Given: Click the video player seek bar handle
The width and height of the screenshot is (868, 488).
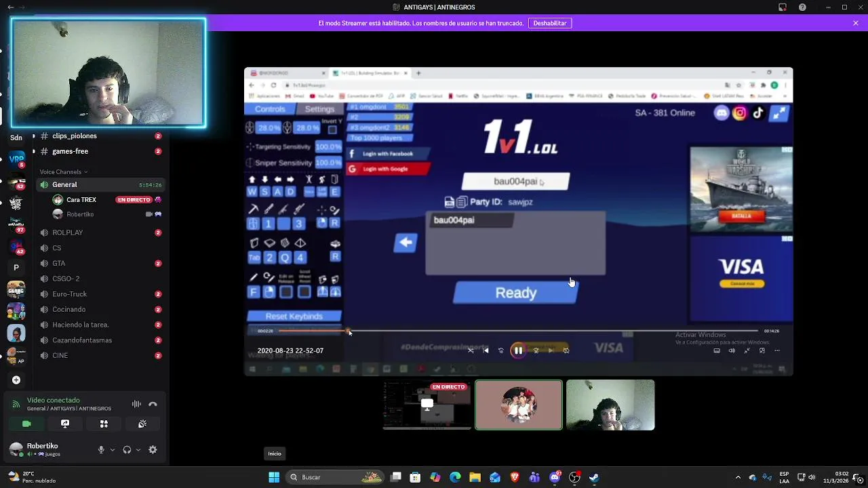Looking at the screenshot, I should (x=348, y=331).
